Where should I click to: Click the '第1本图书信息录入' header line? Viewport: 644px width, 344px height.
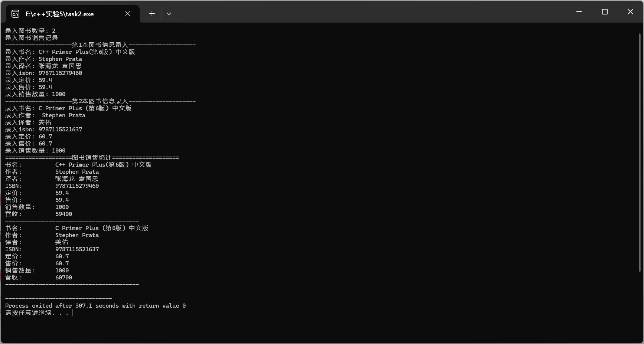(100, 45)
